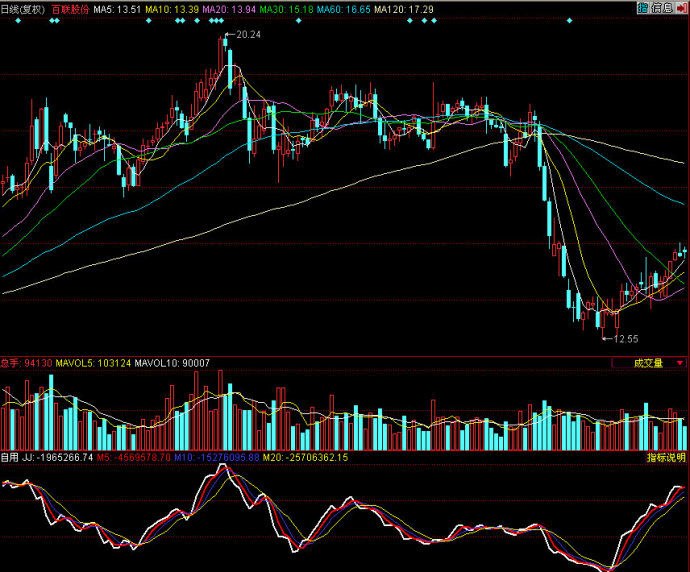690x572 pixels.
Task: Click the M5: -4569578.70 value
Action: 133,458
